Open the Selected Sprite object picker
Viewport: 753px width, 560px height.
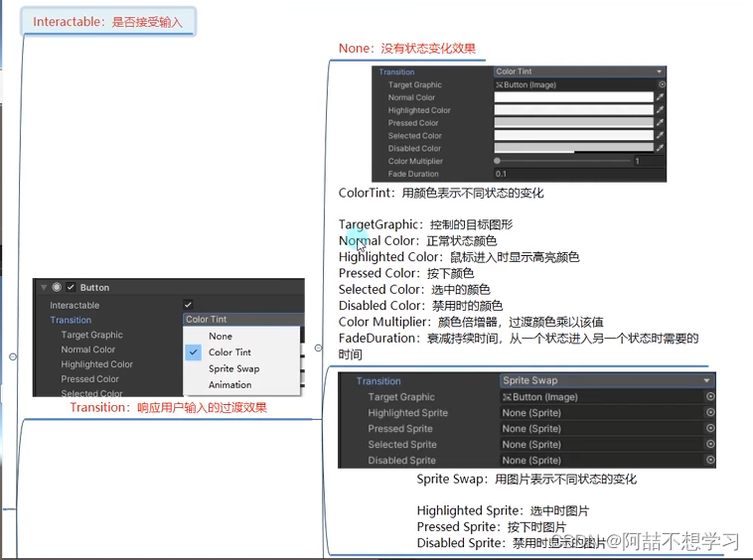click(710, 444)
